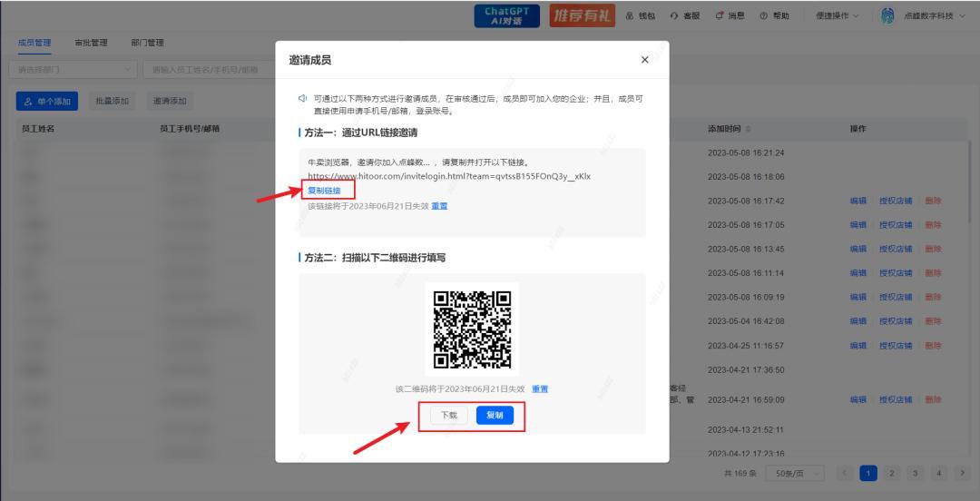The width and height of the screenshot is (980, 501).
Task: Click the 单个添加 button
Action: 47,101
